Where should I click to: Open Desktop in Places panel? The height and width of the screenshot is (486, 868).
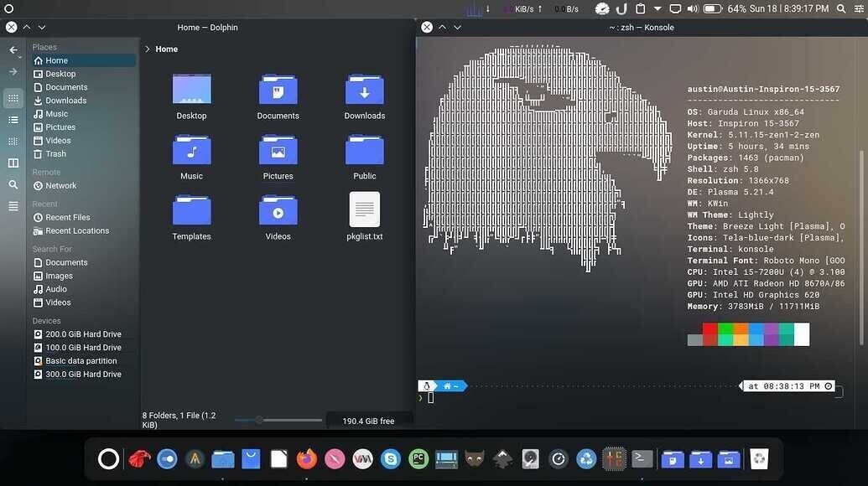click(84, 74)
